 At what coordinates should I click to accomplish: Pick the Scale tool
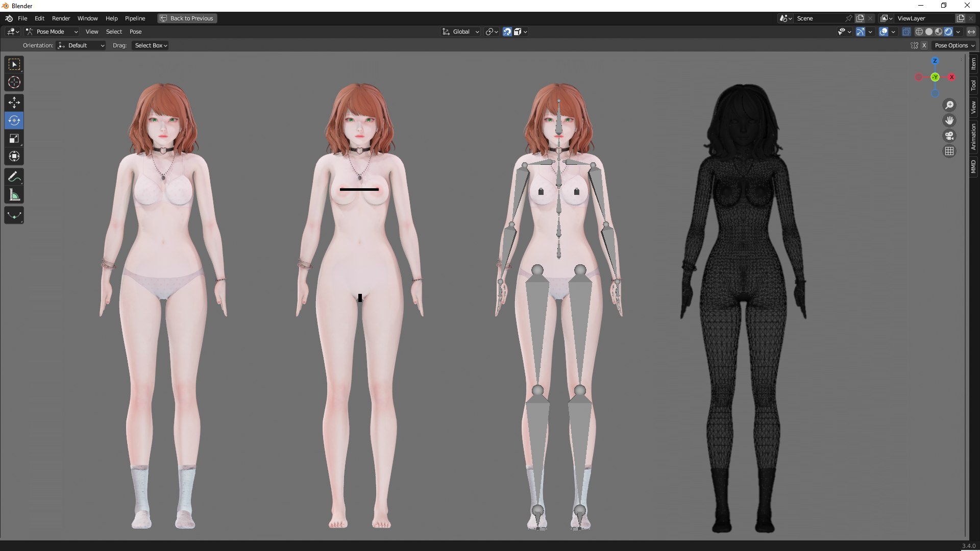pyautogui.click(x=14, y=139)
